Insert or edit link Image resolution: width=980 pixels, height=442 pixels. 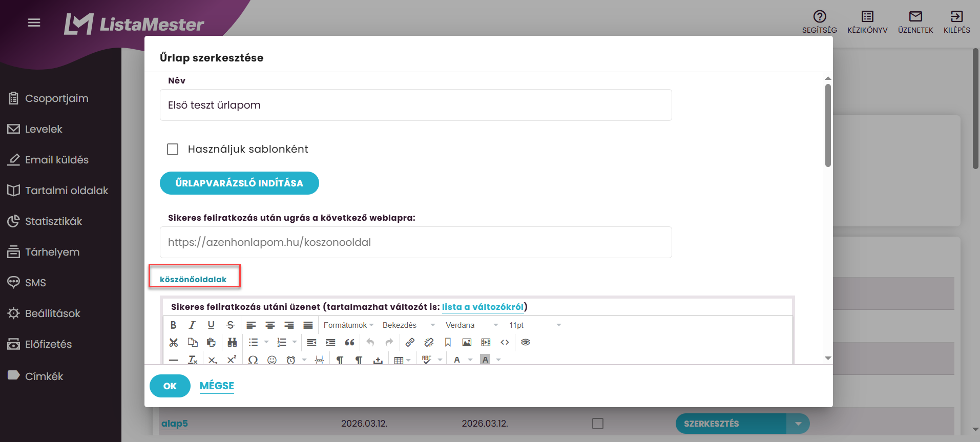point(410,343)
